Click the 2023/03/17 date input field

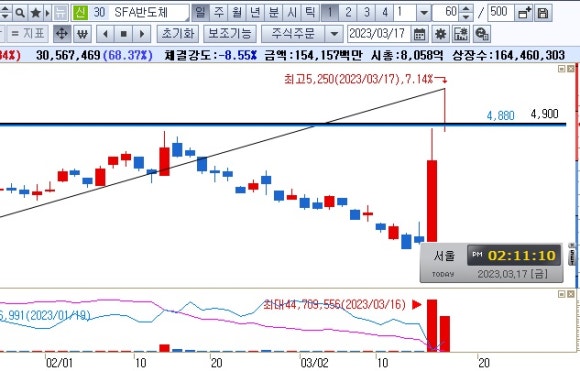pos(378,34)
